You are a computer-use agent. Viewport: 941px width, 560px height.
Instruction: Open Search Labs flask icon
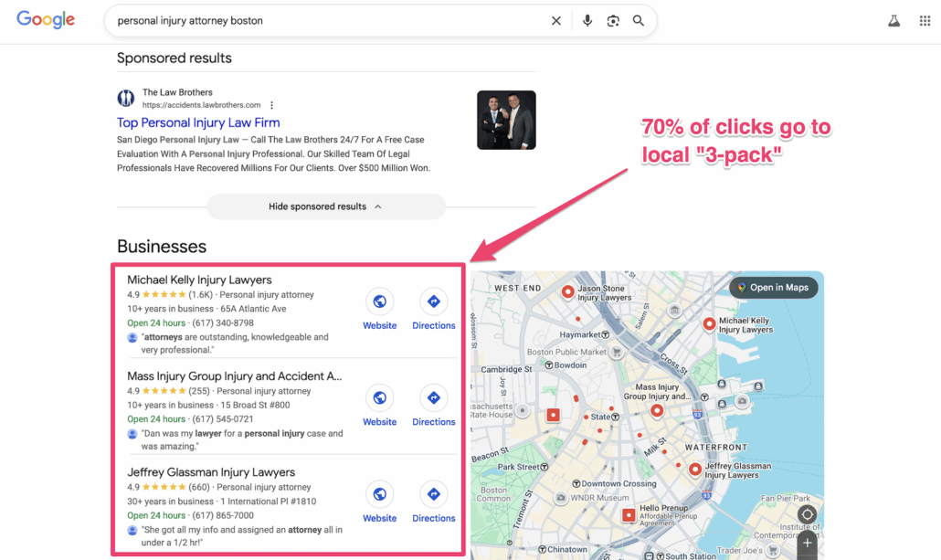(893, 21)
